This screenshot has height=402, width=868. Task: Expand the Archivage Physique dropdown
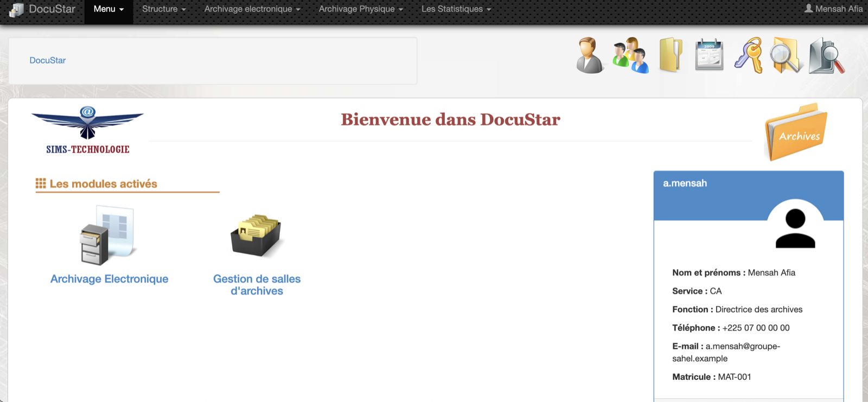point(361,9)
